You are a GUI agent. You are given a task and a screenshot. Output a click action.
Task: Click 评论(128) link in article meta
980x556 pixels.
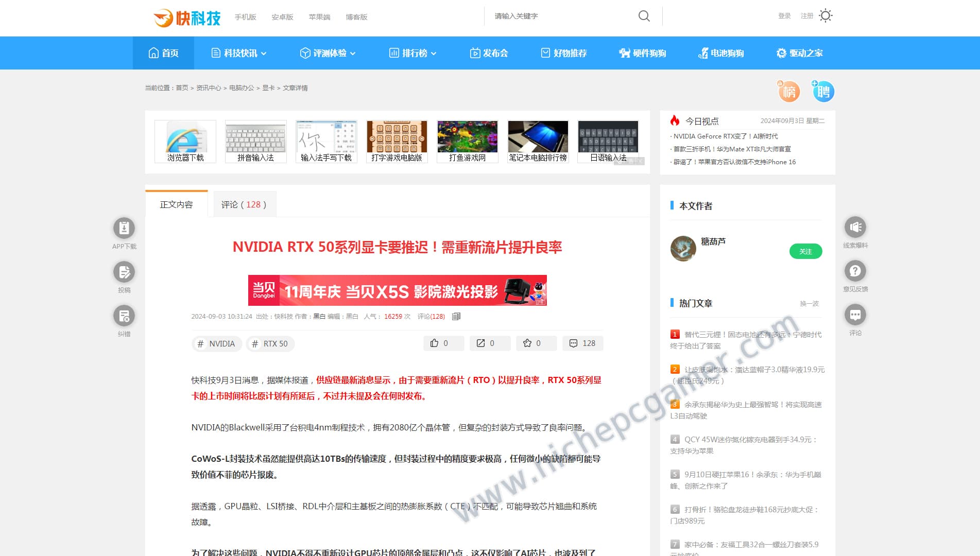click(431, 317)
